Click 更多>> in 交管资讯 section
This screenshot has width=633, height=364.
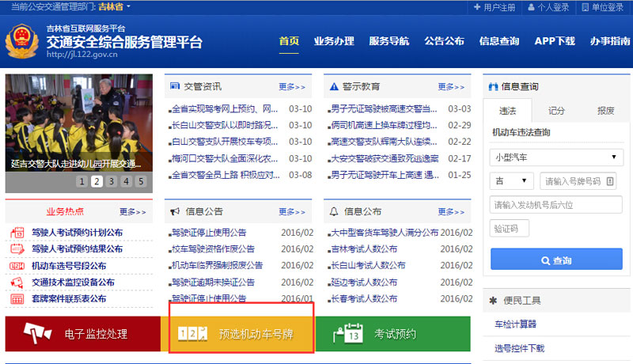click(292, 87)
